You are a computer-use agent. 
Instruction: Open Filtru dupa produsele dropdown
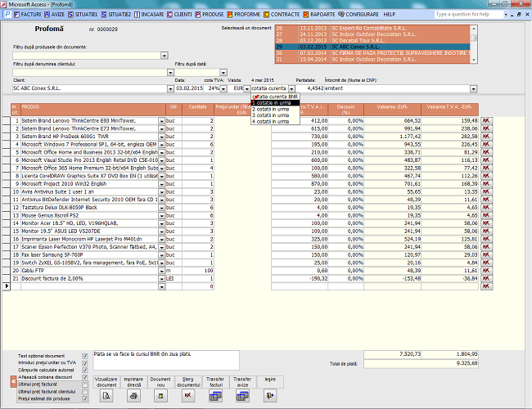(x=165, y=56)
